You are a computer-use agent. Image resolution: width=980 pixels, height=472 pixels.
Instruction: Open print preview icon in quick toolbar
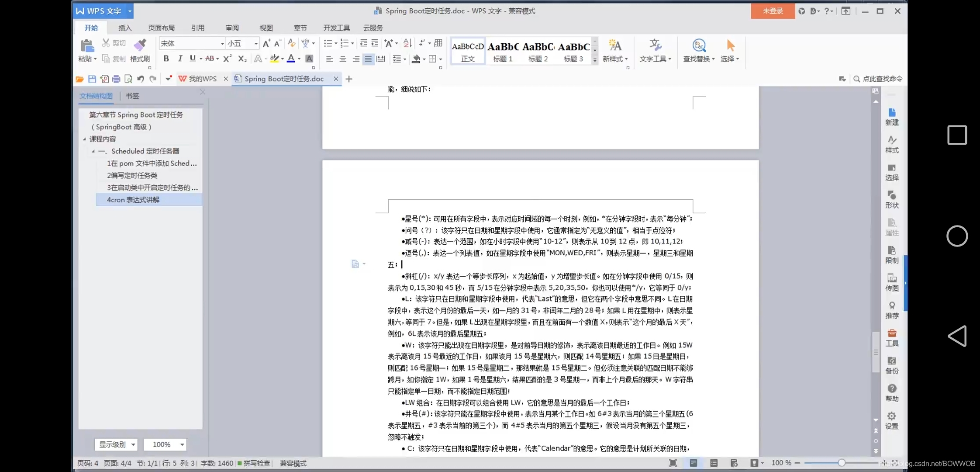pyautogui.click(x=128, y=79)
